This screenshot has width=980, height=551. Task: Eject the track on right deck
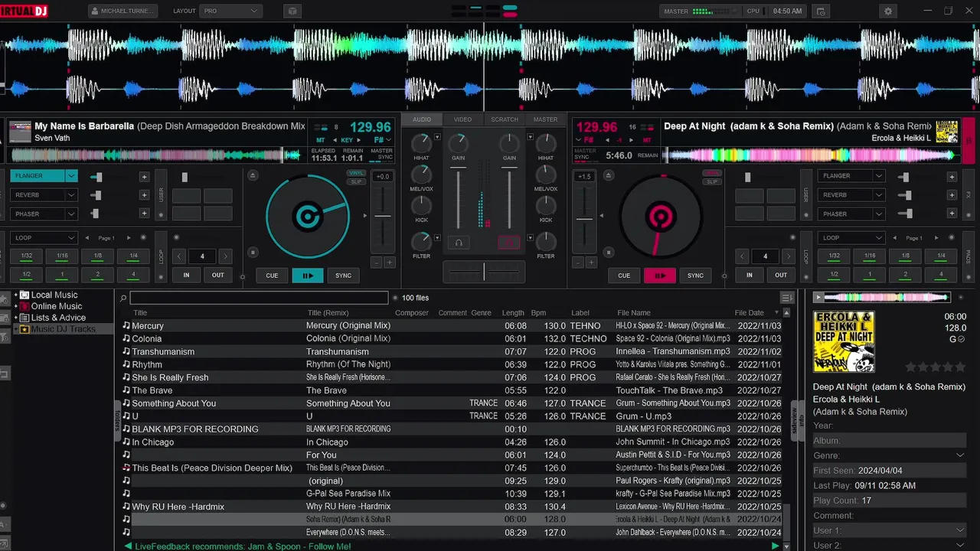point(607,175)
